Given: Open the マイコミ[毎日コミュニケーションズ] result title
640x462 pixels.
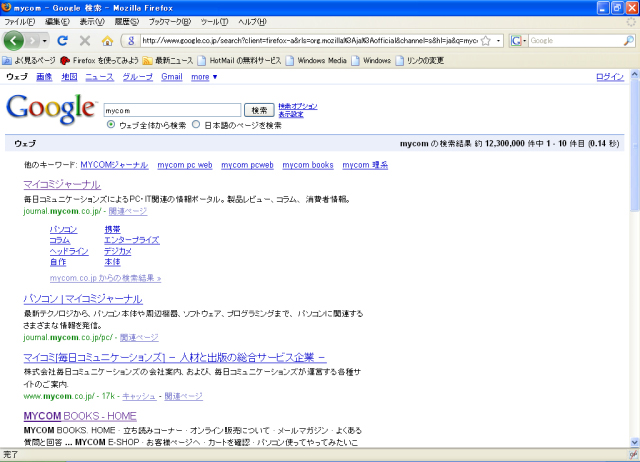Looking at the screenshot, I should click(x=175, y=358).
